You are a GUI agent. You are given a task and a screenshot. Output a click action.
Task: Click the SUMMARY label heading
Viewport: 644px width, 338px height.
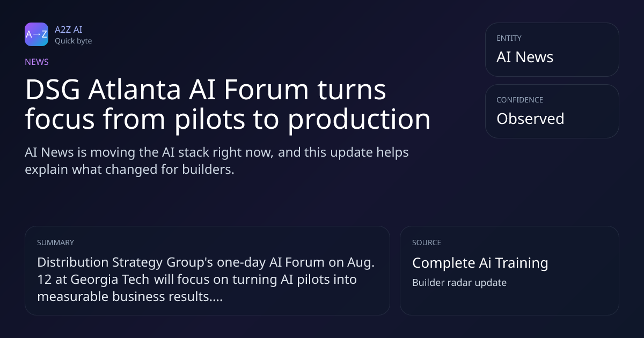click(x=55, y=243)
